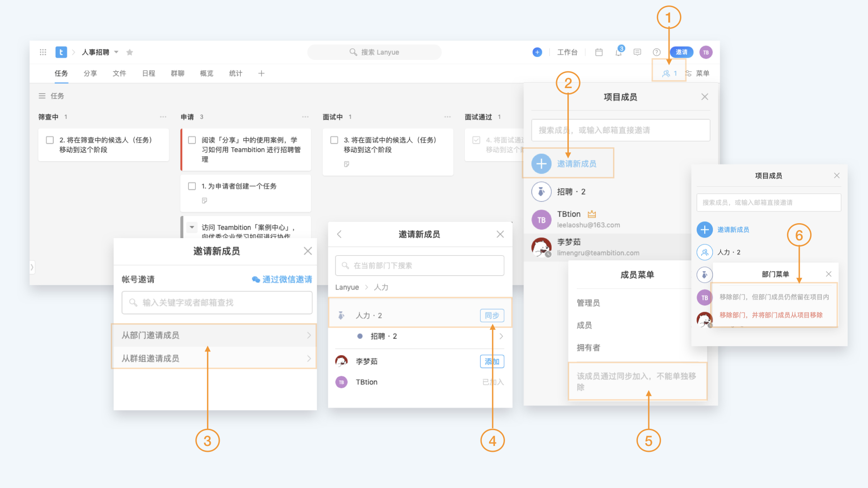Click the 在当前部门下搜索 field
Viewport: 868px width, 488px height.
tap(420, 266)
